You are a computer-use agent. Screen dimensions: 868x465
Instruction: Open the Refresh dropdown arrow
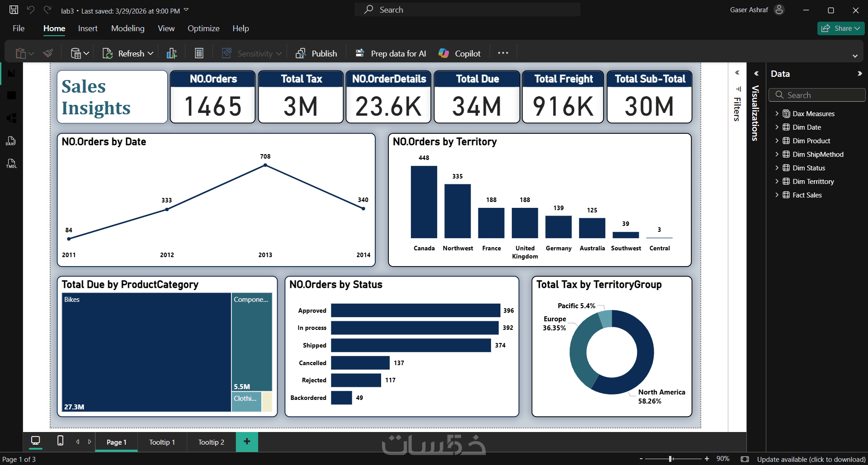(151, 53)
